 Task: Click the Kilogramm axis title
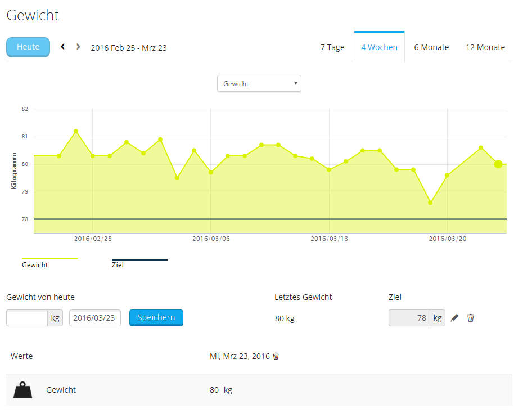coord(14,170)
